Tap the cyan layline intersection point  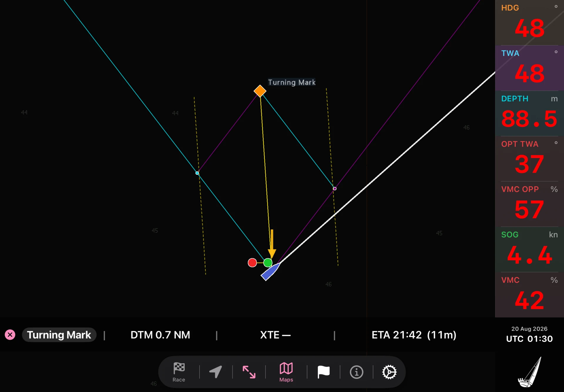(197, 173)
